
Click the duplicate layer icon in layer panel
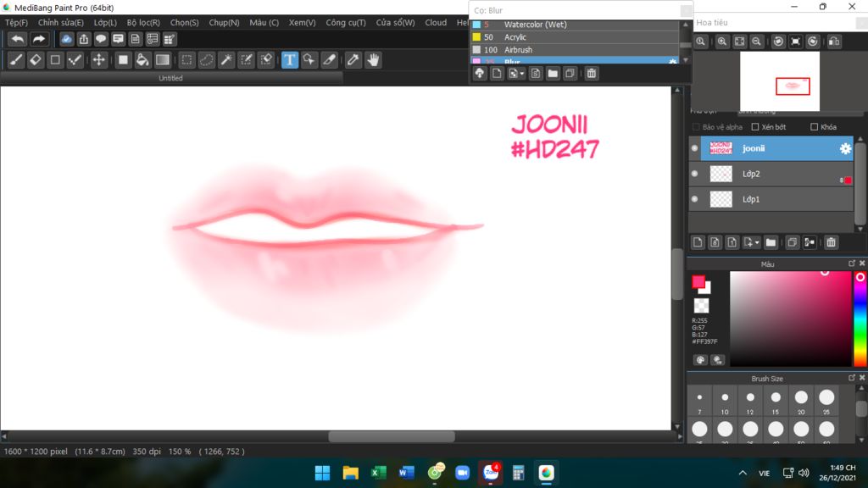(x=793, y=242)
